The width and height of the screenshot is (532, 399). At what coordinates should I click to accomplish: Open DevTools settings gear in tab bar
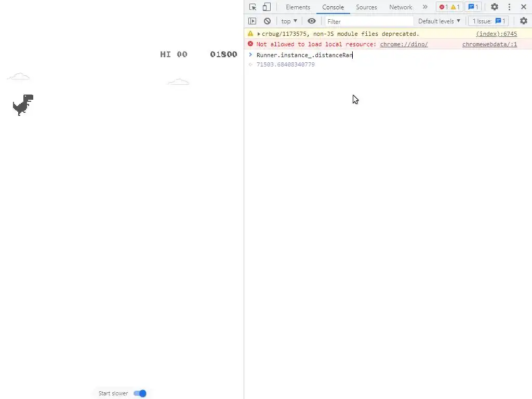[495, 7]
